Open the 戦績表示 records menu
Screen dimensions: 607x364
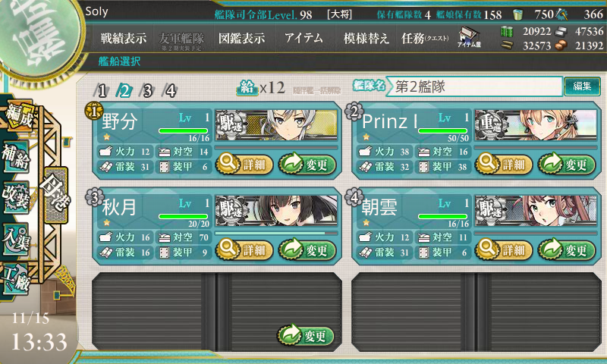tap(124, 38)
